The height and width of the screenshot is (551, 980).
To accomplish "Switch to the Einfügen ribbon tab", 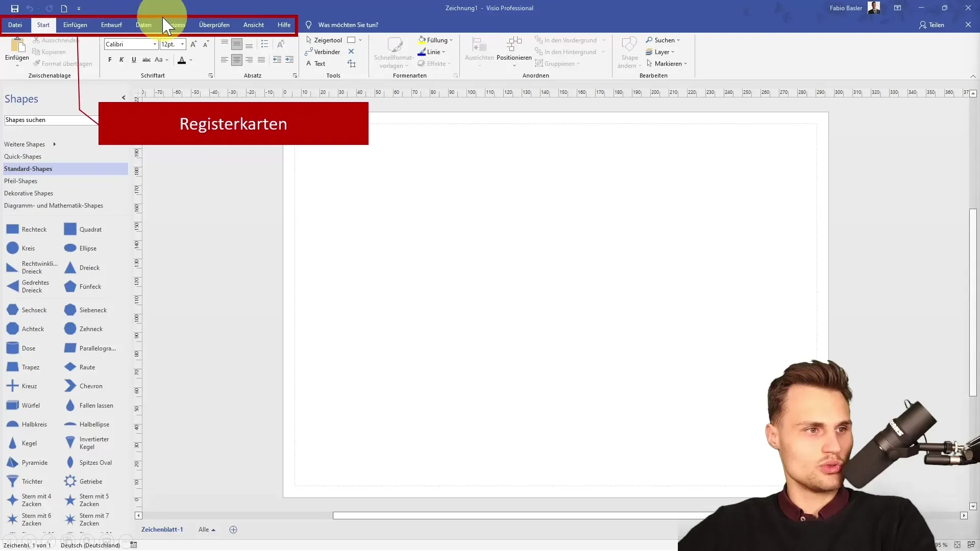I will click(x=75, y=24).
